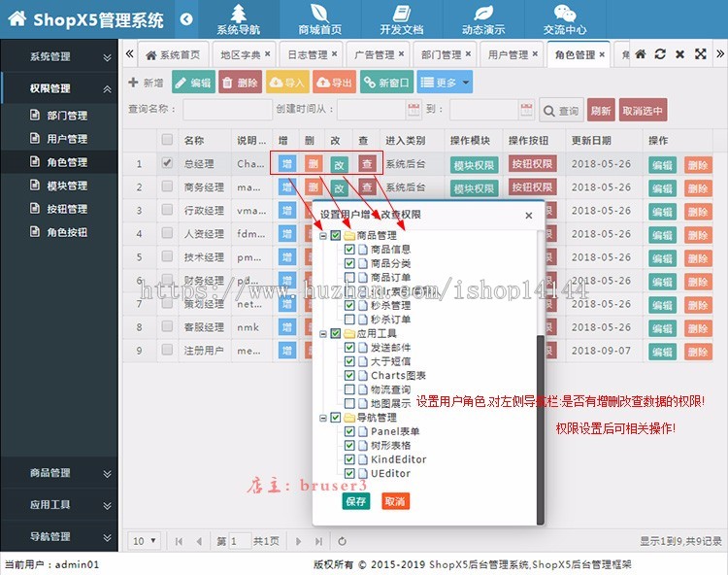
Task: Open 系统导航 tree icon
Action: (238, 13)
